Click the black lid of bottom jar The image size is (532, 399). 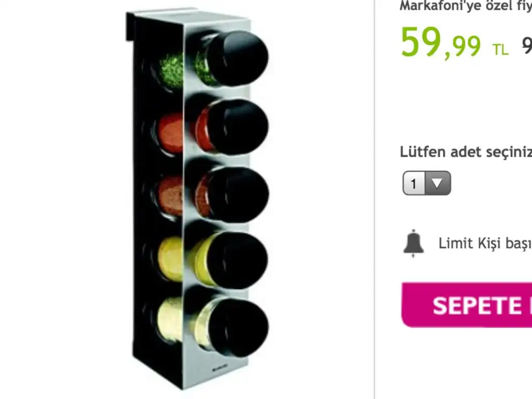click(238, 328)
